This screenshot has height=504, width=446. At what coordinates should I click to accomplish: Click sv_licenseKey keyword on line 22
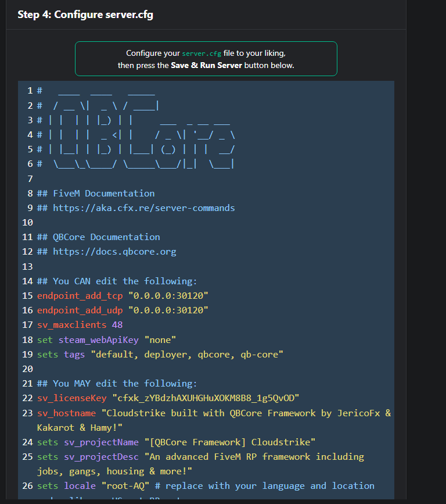71,398
